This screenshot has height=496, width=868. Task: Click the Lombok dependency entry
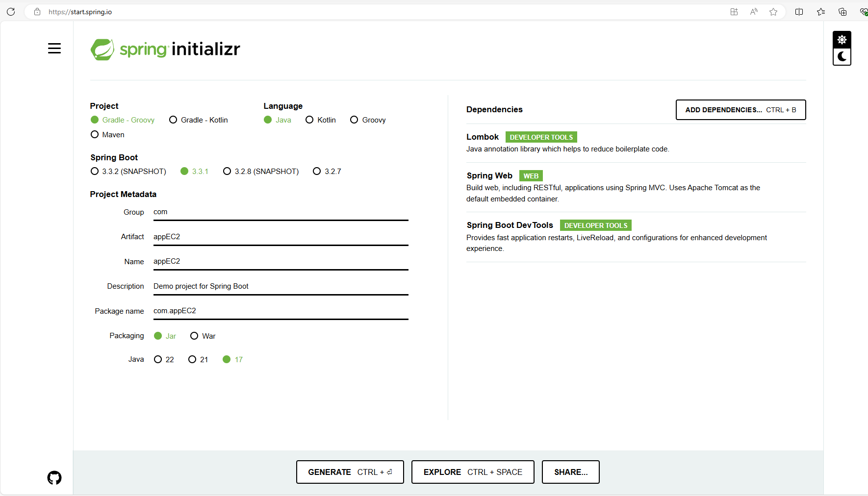[636, 143]
